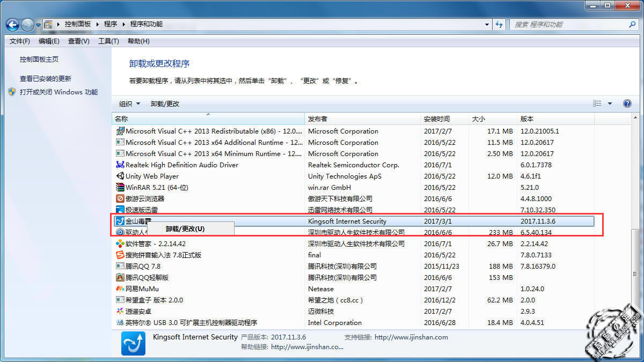Open the 帮助(H) menu
This screenshot has width=644, height=362.
[138, 41]
